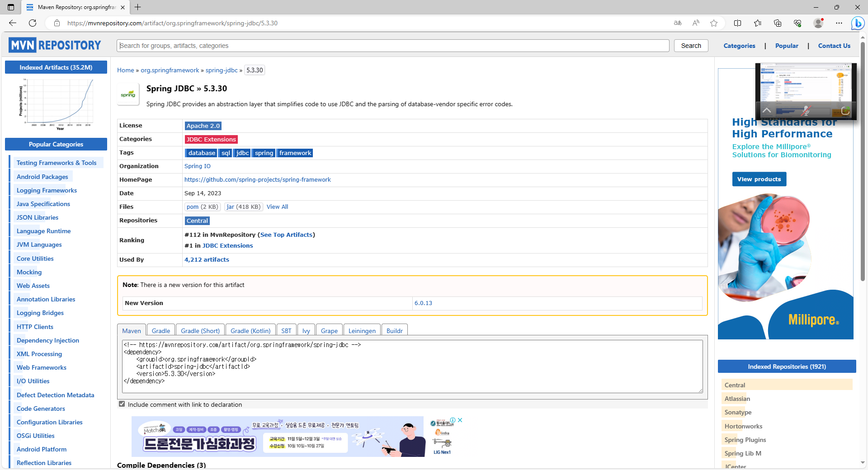Click the browser back arrow

[x=13, y=23]
